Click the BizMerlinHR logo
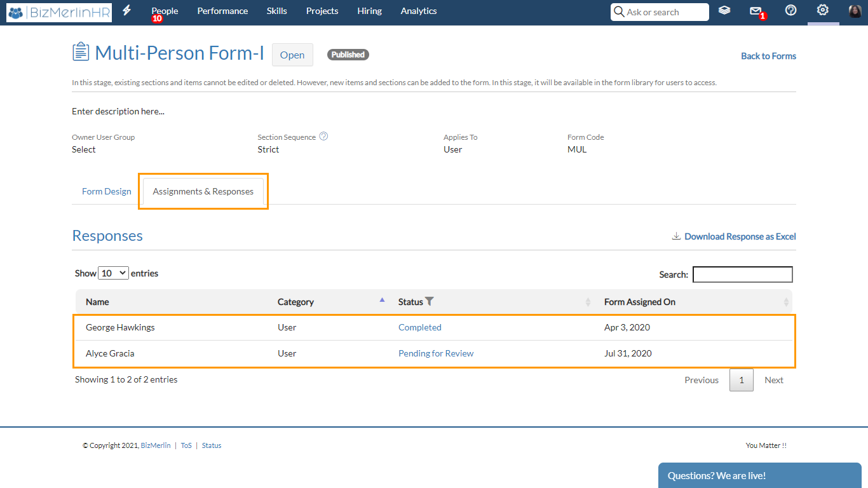 pyautogui.click(x=59, y=12)
